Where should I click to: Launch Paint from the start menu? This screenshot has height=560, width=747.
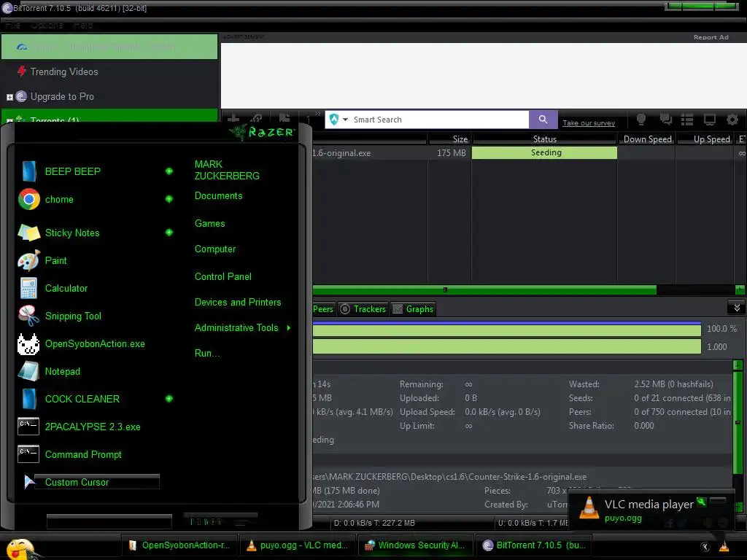55,260
